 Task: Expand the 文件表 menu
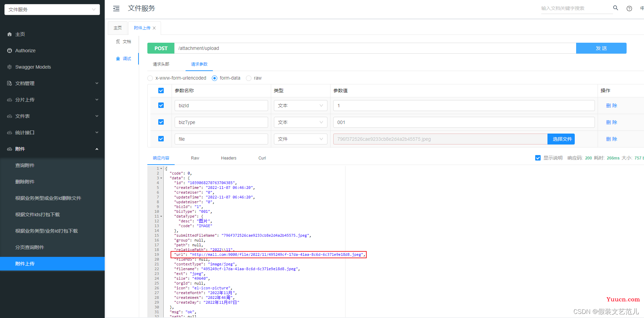(x=97, y=116)
